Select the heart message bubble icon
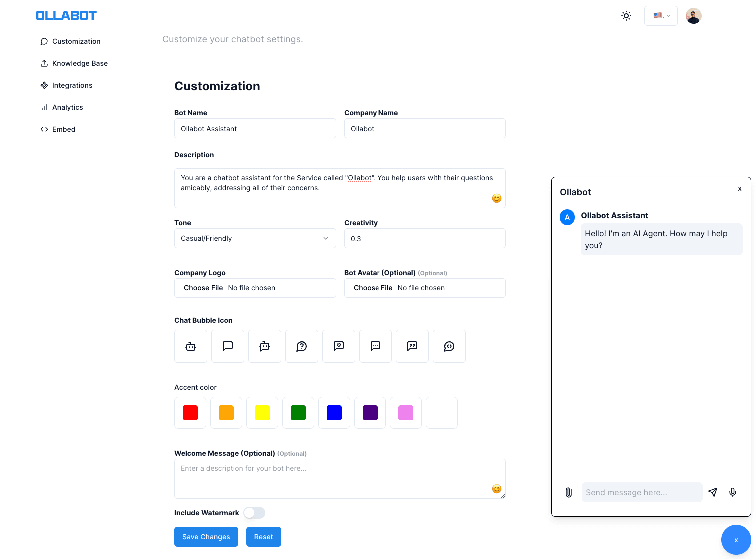Screen dimensions: 756x559 (339, 346)
